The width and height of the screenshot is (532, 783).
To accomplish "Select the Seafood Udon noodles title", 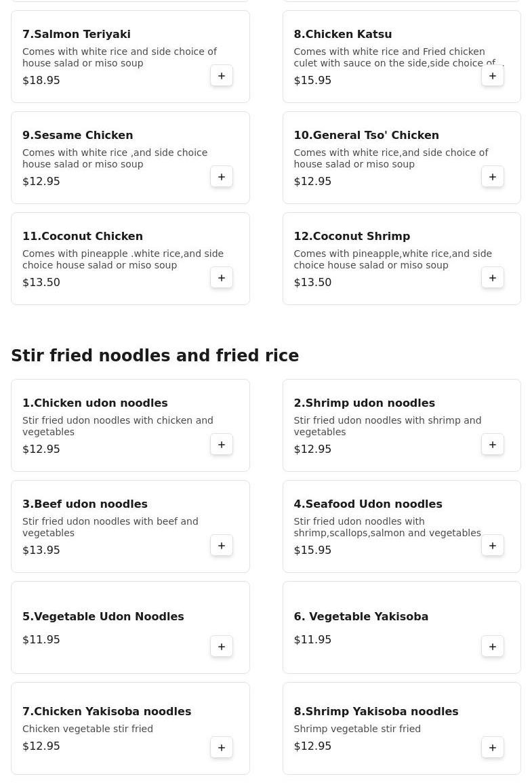I will tap(368, 504).
